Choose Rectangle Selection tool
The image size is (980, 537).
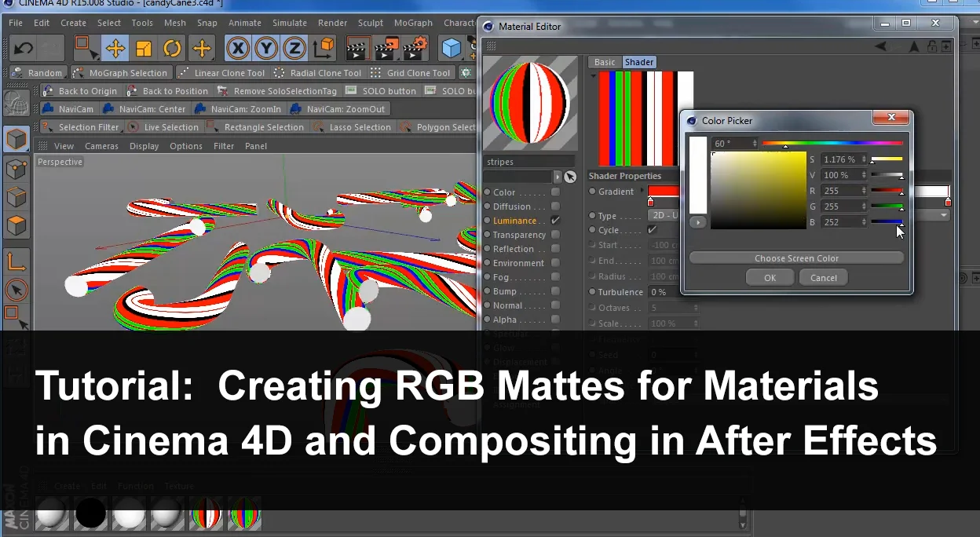point(256,127)
